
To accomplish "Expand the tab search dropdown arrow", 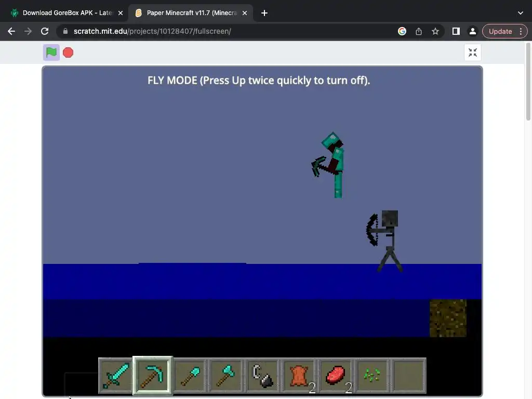I will pos(521,13).
